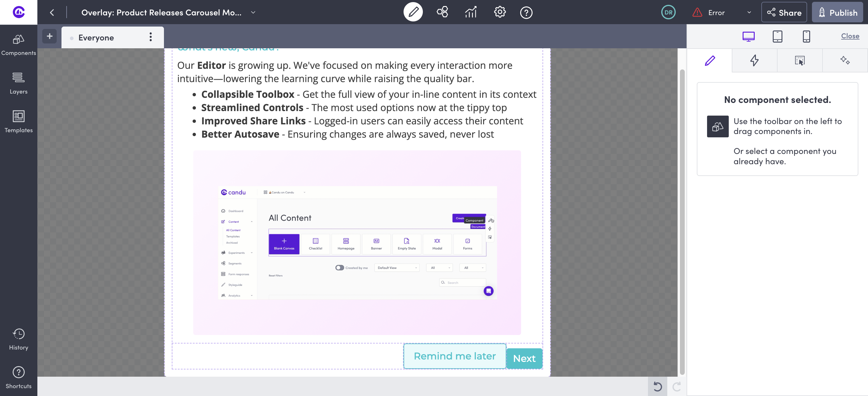Switch preview to tablet view
Viewport: 868px width, 396px height.
777,36
